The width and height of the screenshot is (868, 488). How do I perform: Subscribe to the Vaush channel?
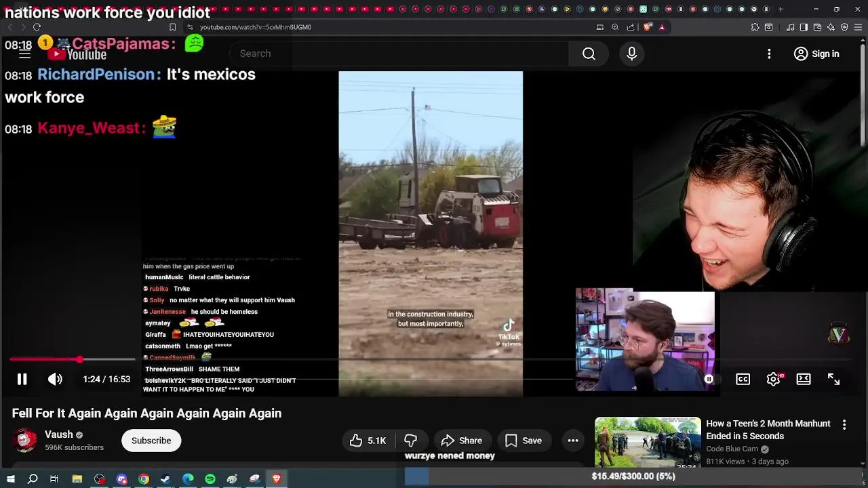[x=151, y=441]
